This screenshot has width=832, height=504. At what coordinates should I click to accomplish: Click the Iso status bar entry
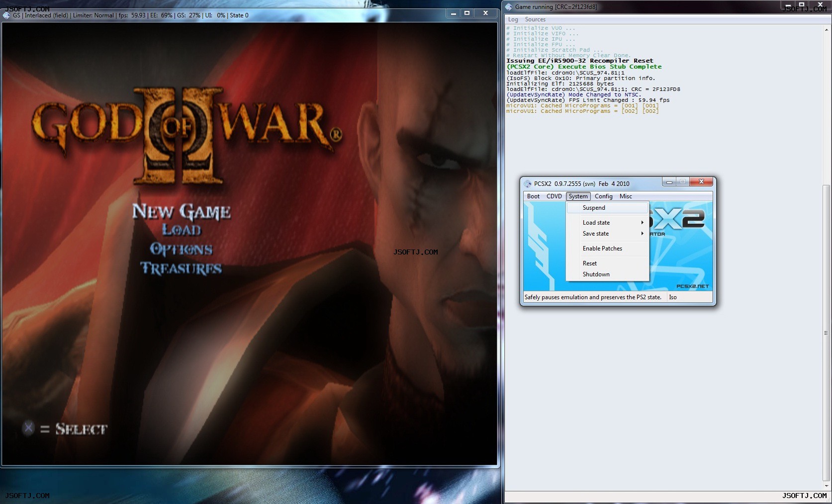coord(673,297)
